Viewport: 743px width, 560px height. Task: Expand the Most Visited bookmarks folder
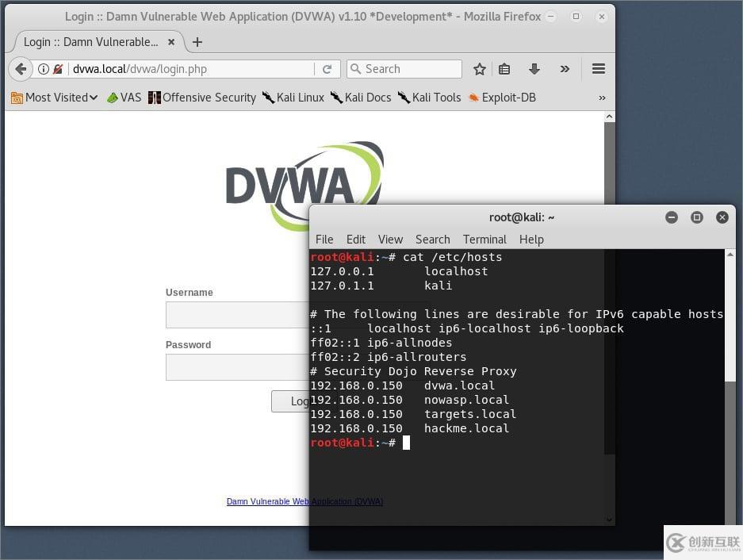point(55,98)
